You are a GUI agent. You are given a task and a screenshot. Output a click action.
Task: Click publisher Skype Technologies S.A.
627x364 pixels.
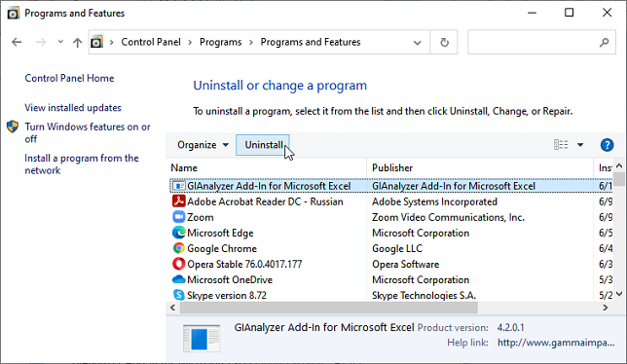424,295
